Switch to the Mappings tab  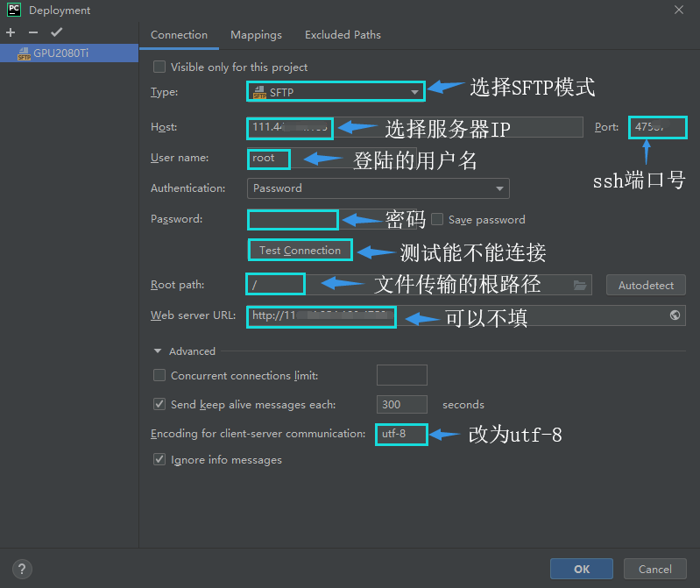[256, 35]
